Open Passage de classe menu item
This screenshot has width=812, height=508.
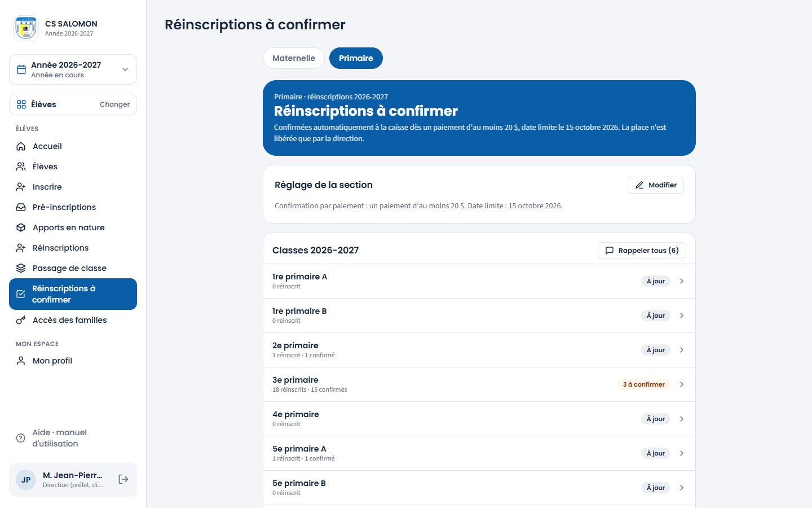coord(73,268)
